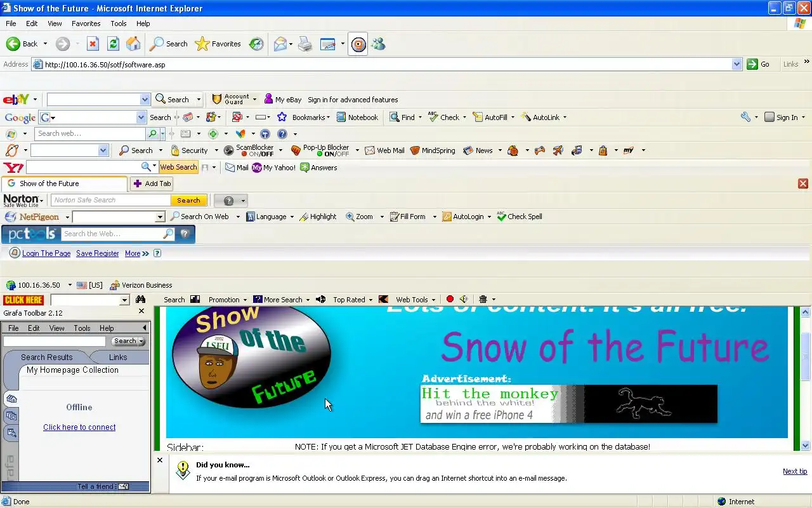Viewport: 812px width, 508px height.
Task: Click the Windows Live green plus icon
Action: coord(213,134)
